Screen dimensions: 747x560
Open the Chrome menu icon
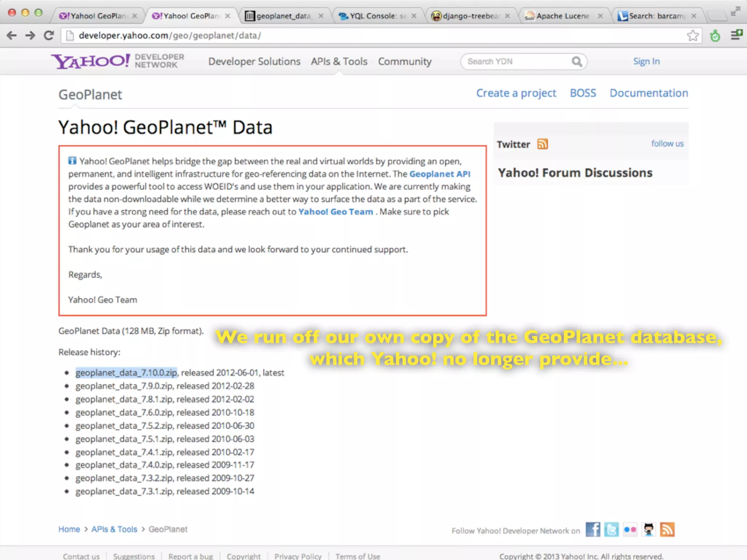(736, 35)
